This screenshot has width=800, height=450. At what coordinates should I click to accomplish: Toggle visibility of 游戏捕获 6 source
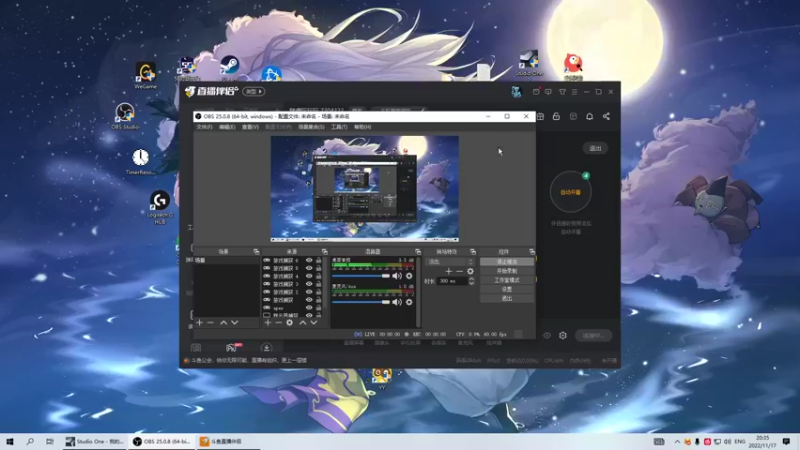(309, 260)
